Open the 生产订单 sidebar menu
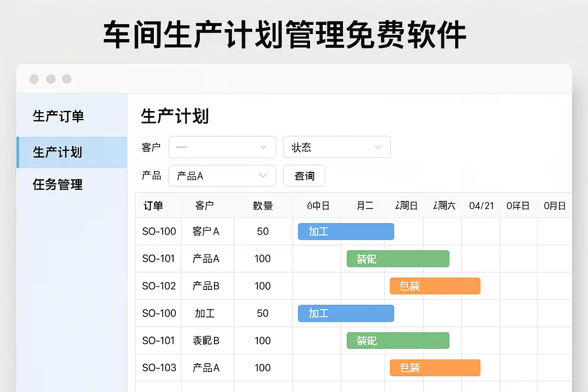This screenshot has height=392, width=588. [58, 116]
